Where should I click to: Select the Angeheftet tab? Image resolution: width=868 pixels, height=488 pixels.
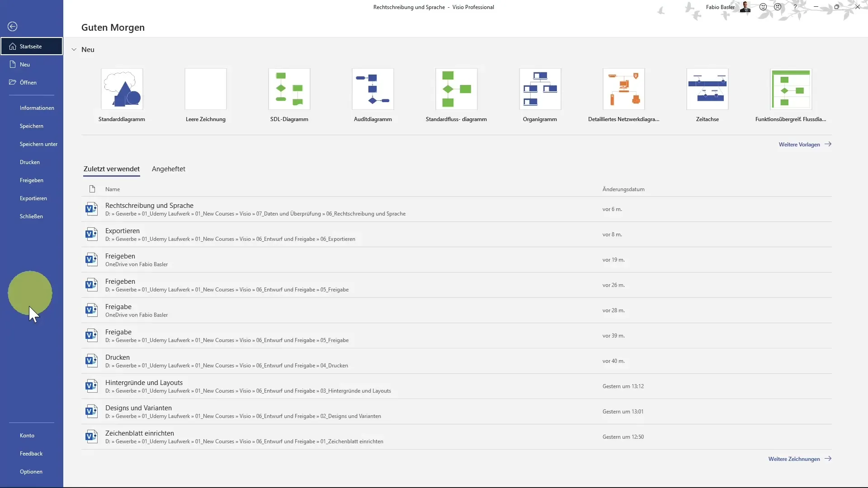(169, 169)
